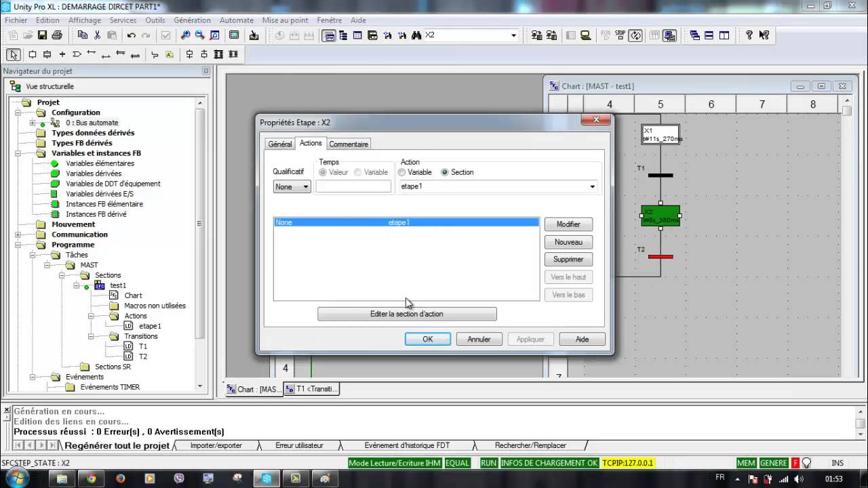Click the Zoom out magnifier icon
Viewport: 868px width, 488px height.
point(200,35)
